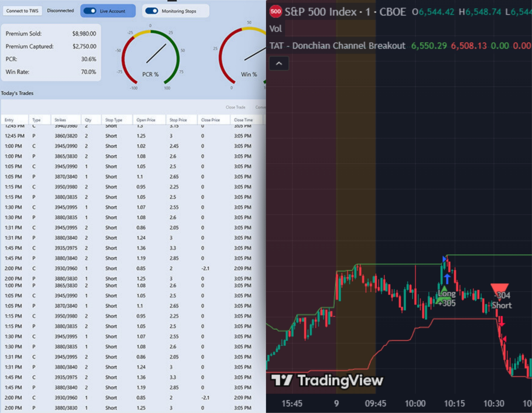Sort by Open Price column header
The height and width of the screenshot is (413, 532).
point(146,120)
